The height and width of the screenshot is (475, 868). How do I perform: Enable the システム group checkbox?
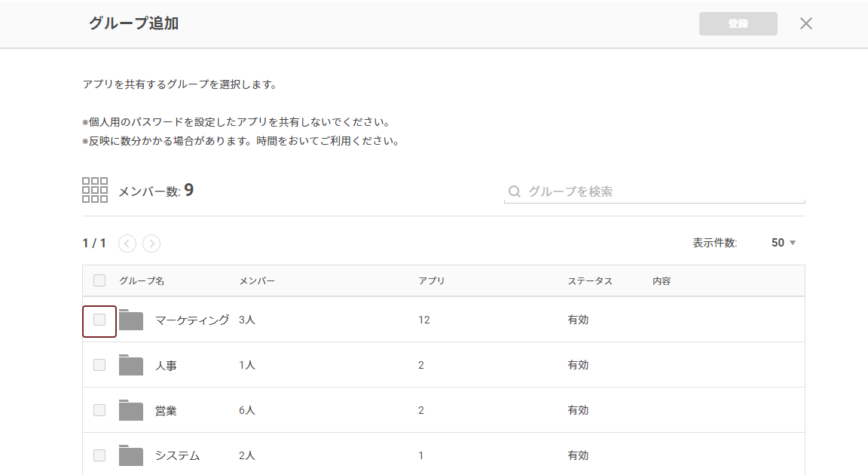coord(99,455)
